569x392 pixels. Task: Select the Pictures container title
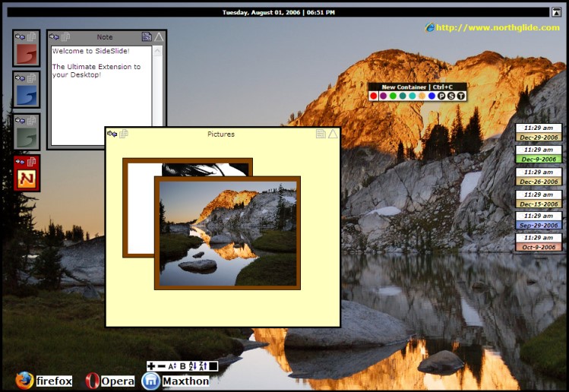221,134
